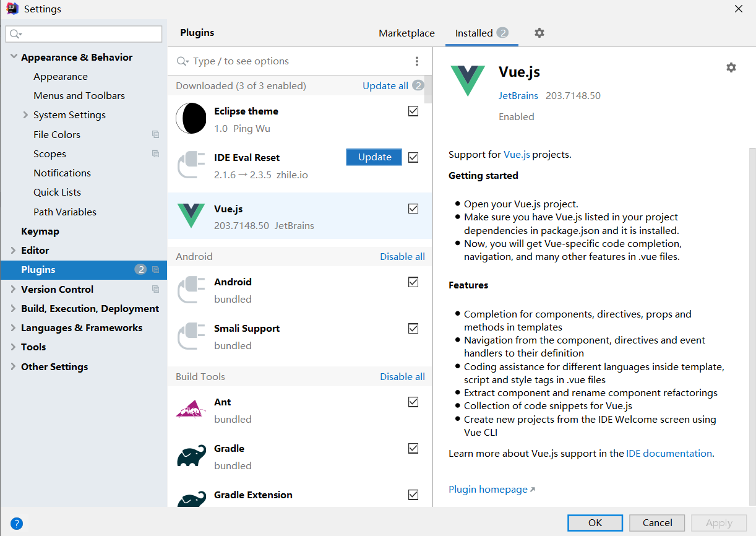This screenshot has width=756, height=536.
Task: Open the gear menu for Vue.js details
Action: click(x=731, y=67)
